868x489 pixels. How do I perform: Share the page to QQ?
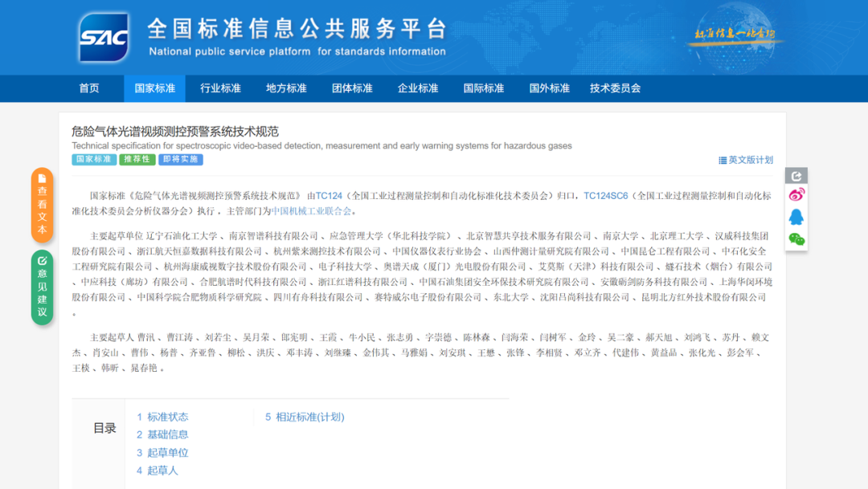point(796,217)
